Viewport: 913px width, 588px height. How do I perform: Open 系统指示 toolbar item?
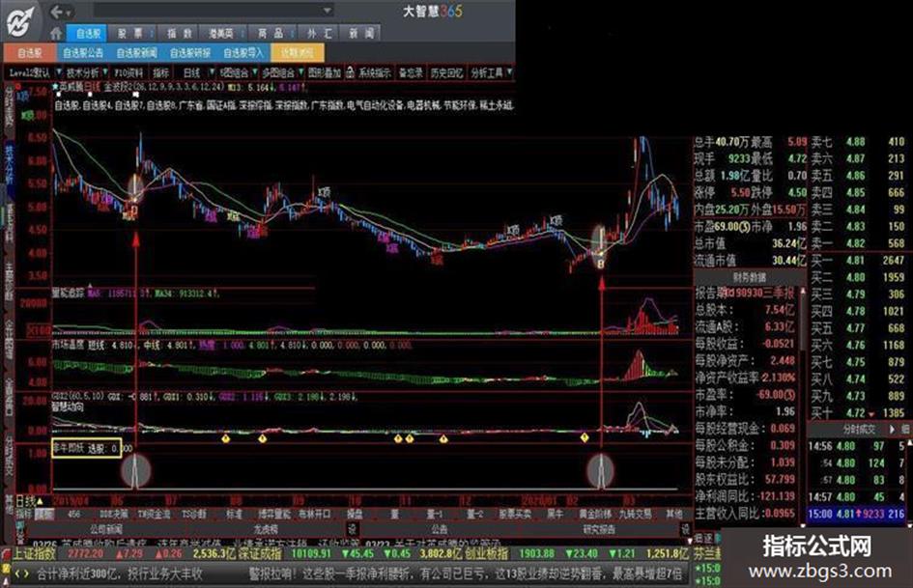point(375,72)
